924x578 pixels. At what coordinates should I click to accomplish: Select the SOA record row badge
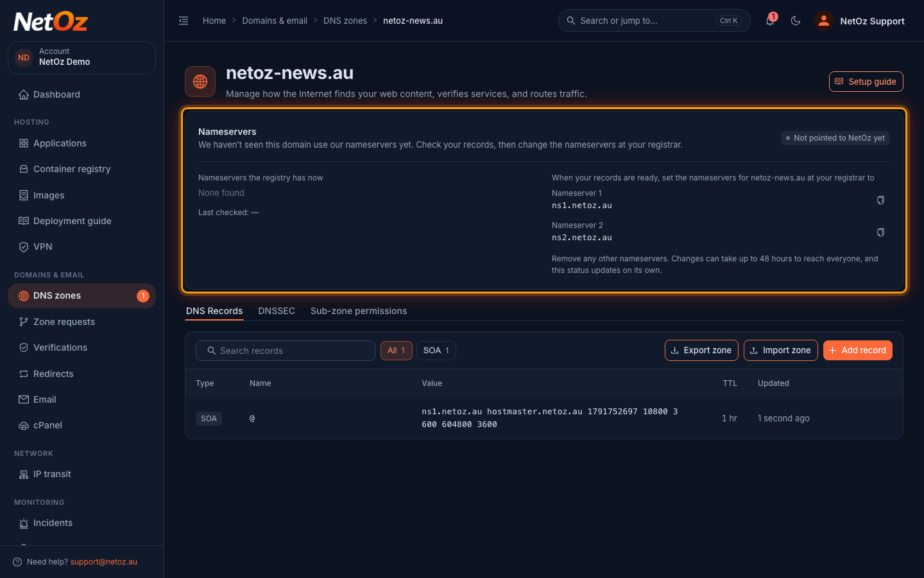(209, 419)
